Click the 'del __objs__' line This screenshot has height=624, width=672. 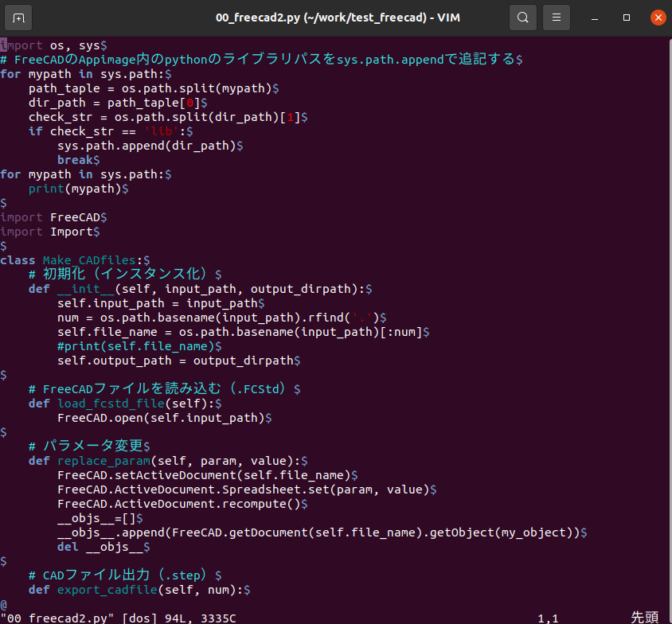pos(104,547)
